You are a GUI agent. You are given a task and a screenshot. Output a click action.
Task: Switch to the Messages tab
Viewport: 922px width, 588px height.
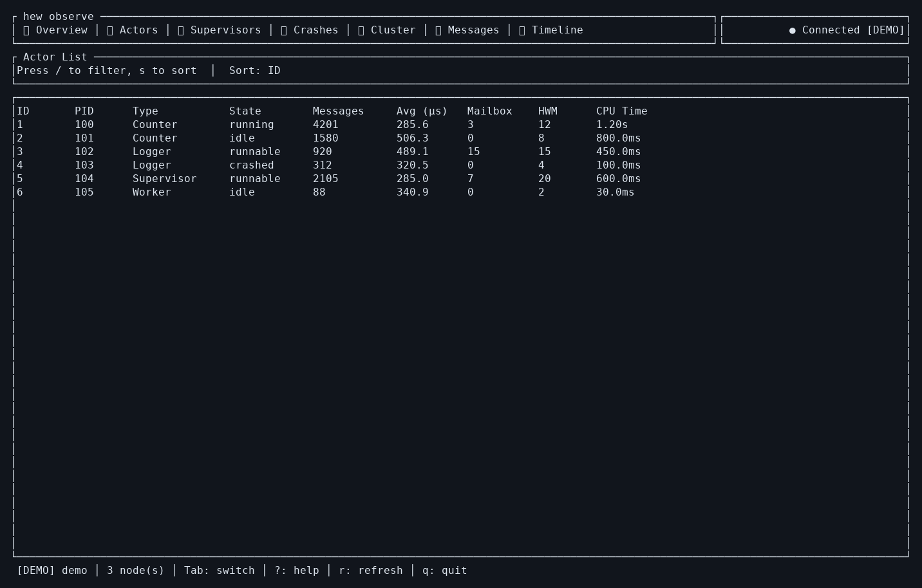pos(467,30)
